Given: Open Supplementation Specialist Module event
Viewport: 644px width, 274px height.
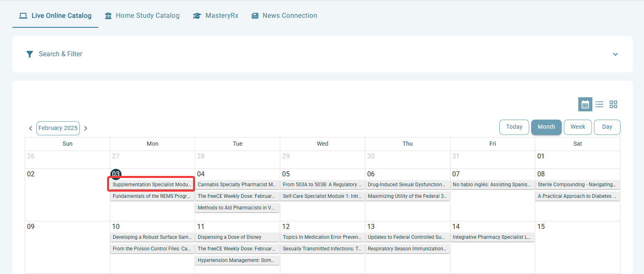Looking at the screenshot, I should [152, 185].
